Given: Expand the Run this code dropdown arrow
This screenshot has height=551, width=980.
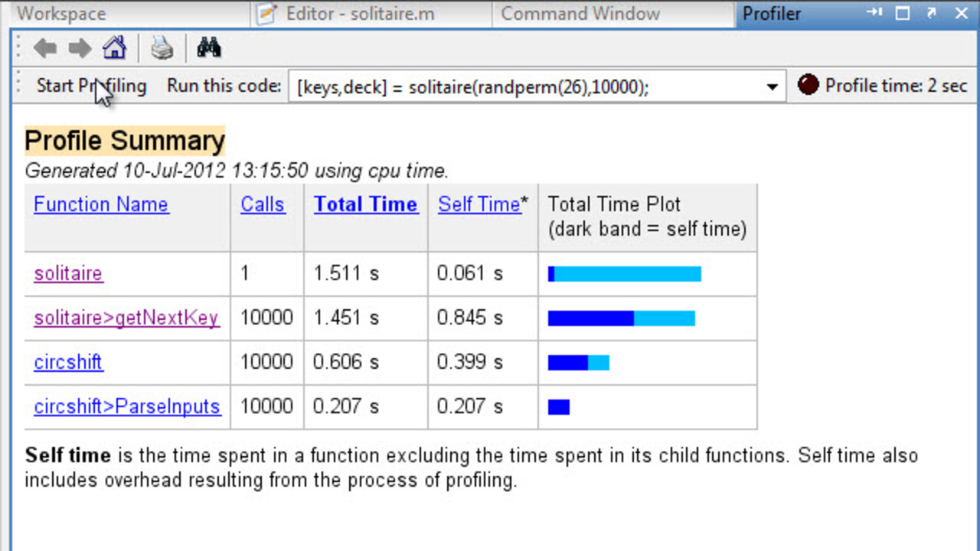Looking at the screenshot, I should click(x=772, y=87).
